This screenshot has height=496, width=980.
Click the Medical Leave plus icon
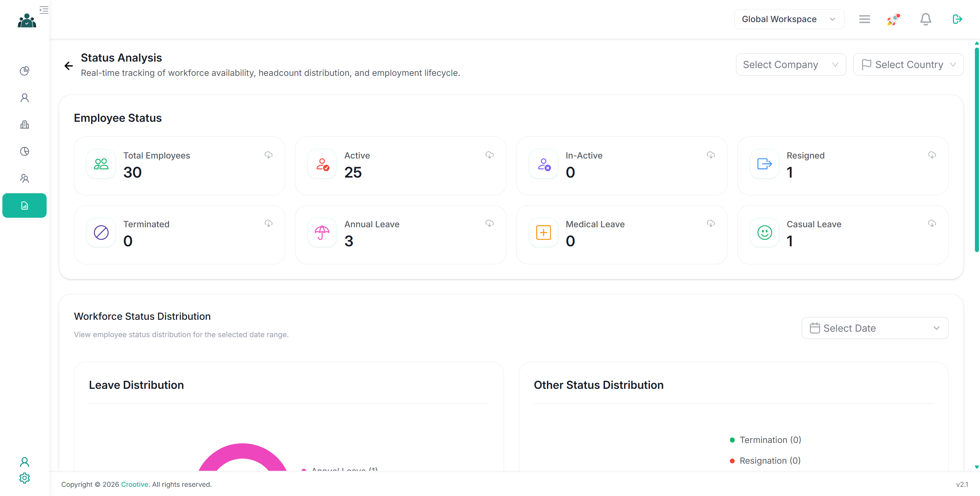click(544, 232)
